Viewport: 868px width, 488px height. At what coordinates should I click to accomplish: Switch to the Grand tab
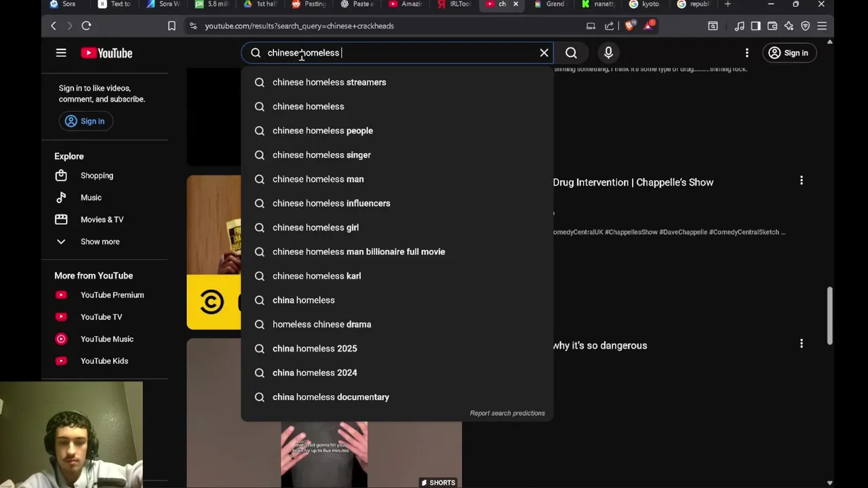click(x=549, y=4)
